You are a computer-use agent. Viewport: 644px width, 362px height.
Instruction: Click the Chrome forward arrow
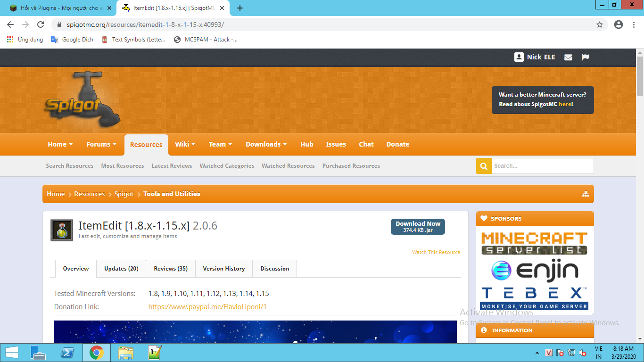[x=25, y=25]
